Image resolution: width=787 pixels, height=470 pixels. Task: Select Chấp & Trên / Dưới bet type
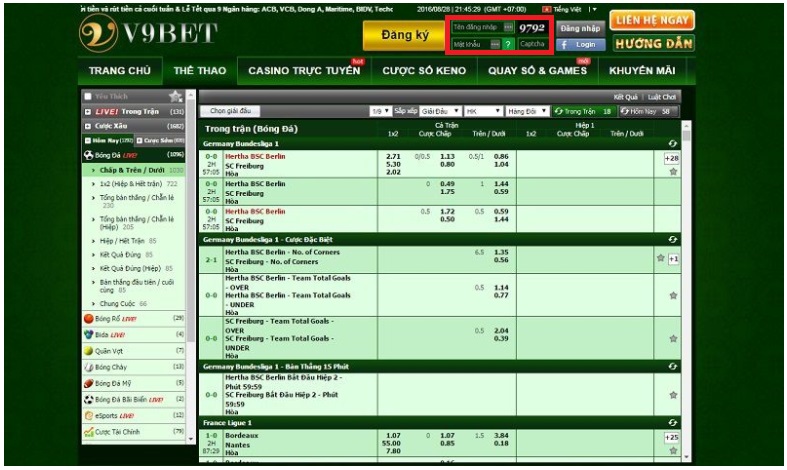[134, 170]
